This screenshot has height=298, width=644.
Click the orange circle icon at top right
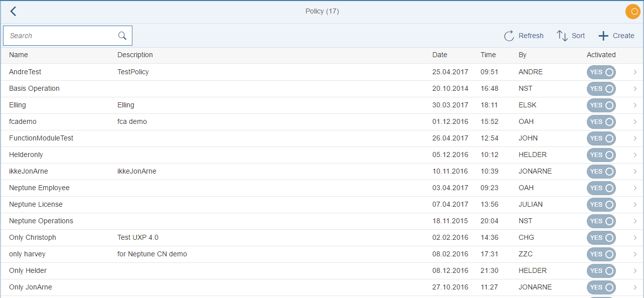point(633,12)
